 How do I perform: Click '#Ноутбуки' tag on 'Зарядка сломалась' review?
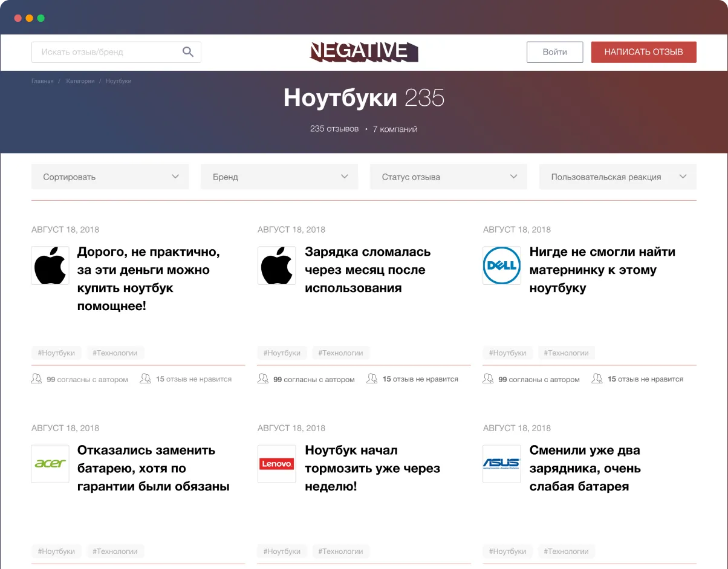[282, 353]
